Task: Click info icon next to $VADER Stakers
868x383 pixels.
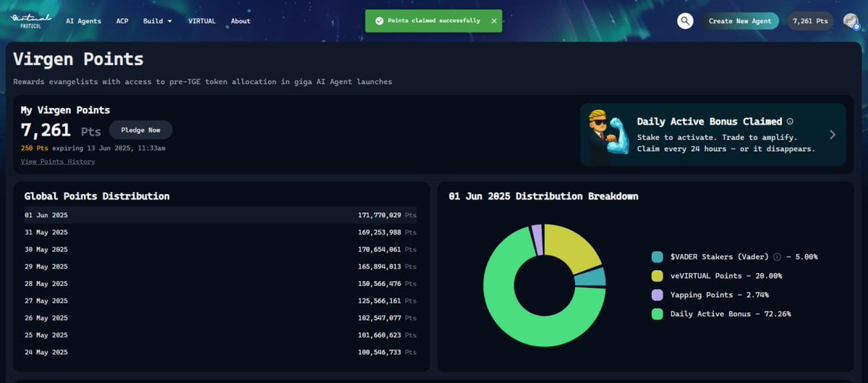Action: [x=777, y=257]
